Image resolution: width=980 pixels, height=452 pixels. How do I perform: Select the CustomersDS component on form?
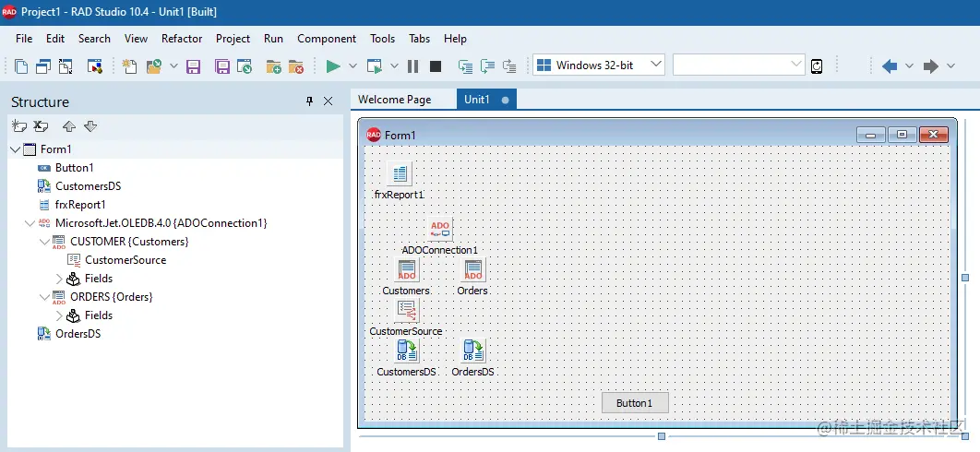click(406, 351)
